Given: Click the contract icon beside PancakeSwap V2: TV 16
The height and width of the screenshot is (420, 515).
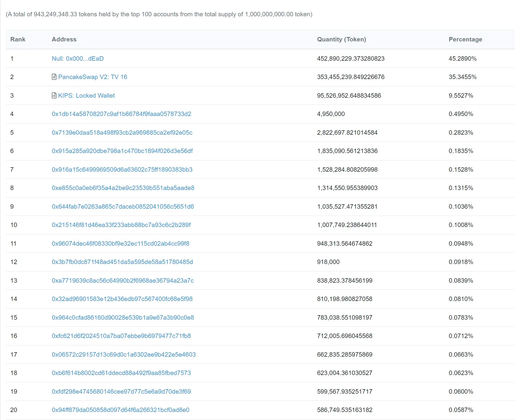Looking at the screenshot, I should click(54, 77).
